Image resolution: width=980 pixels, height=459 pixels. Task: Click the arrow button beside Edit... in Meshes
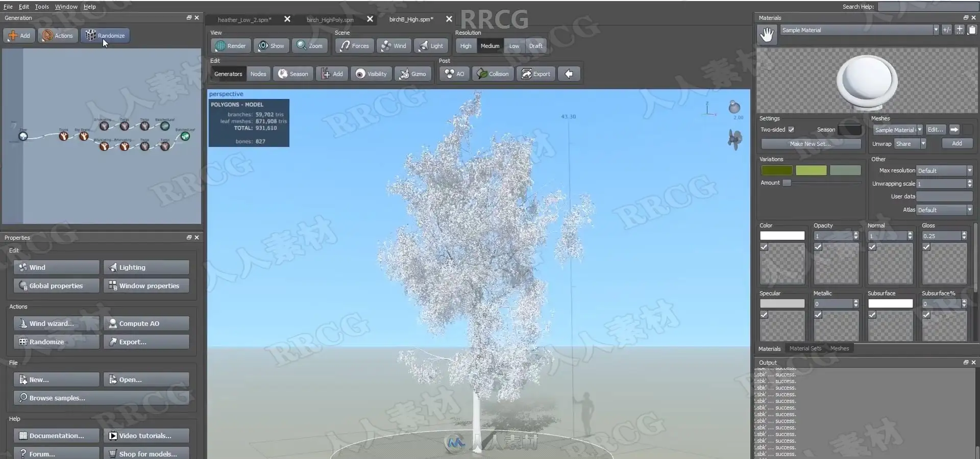click(x=954, y=130)
